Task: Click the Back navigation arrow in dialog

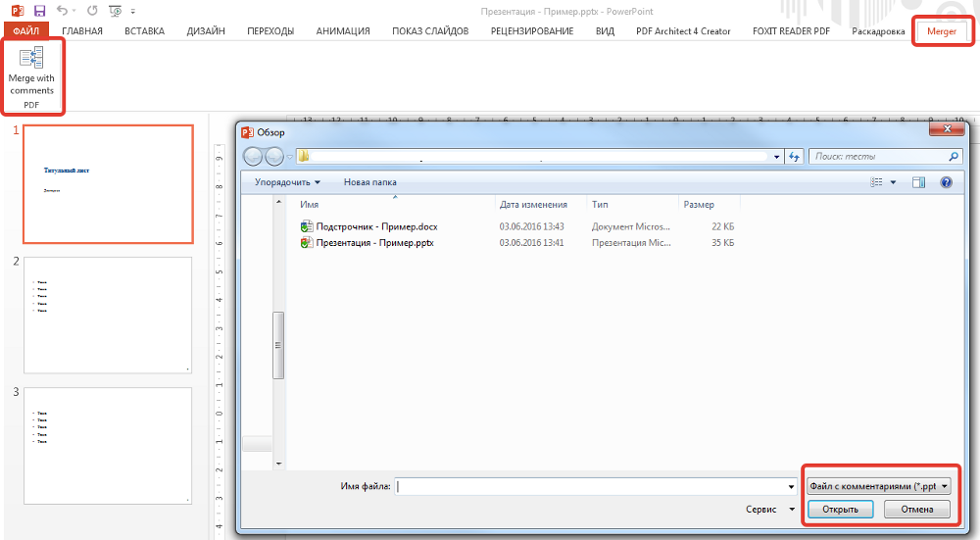Action: [x=253, y=157]
